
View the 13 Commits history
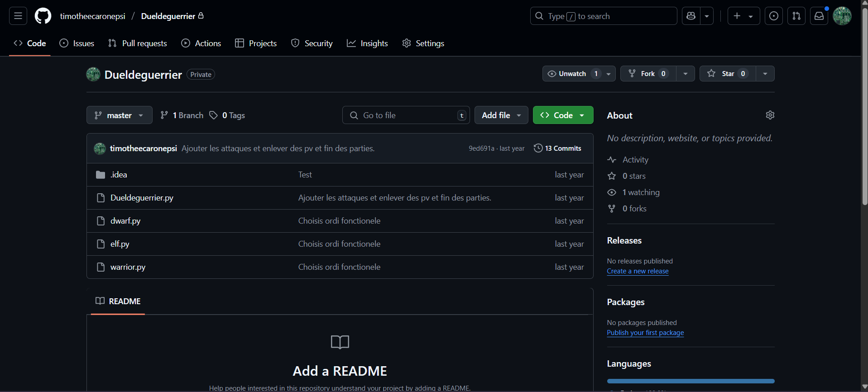(557, 148)
